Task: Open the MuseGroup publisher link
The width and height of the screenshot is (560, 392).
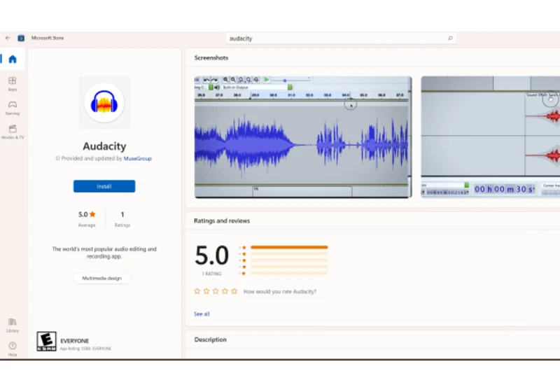Action: pos(137,158)
